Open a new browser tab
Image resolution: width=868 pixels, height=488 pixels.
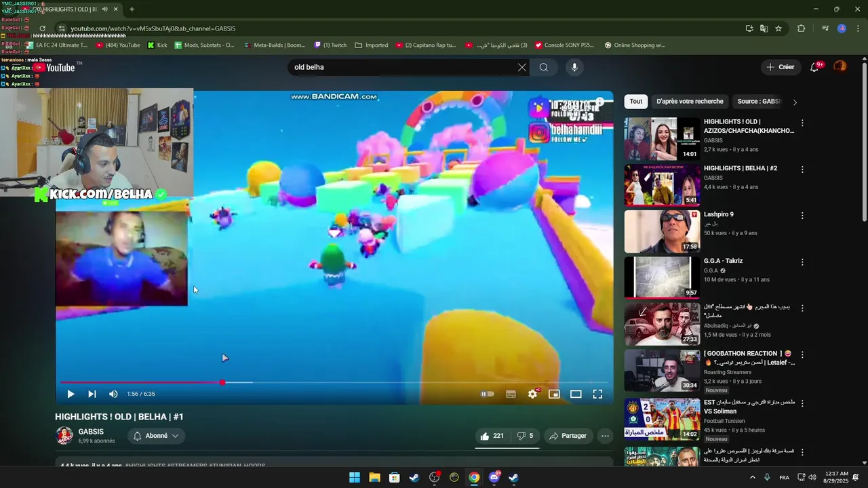pos(132,9)
